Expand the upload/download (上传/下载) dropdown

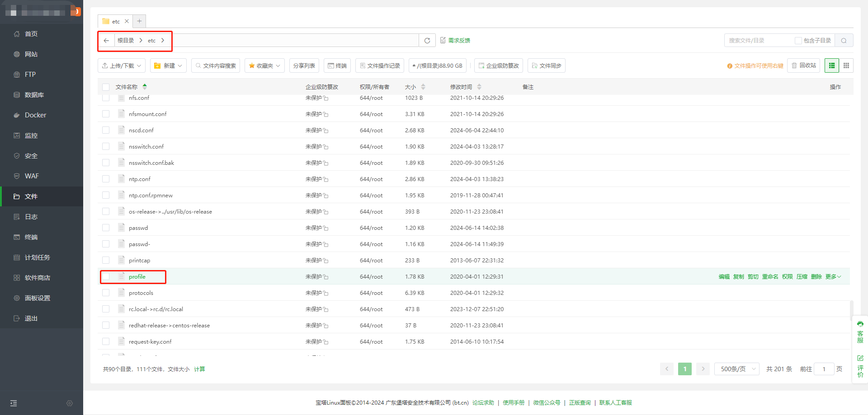pyautogui.click(x=122, y=65)
